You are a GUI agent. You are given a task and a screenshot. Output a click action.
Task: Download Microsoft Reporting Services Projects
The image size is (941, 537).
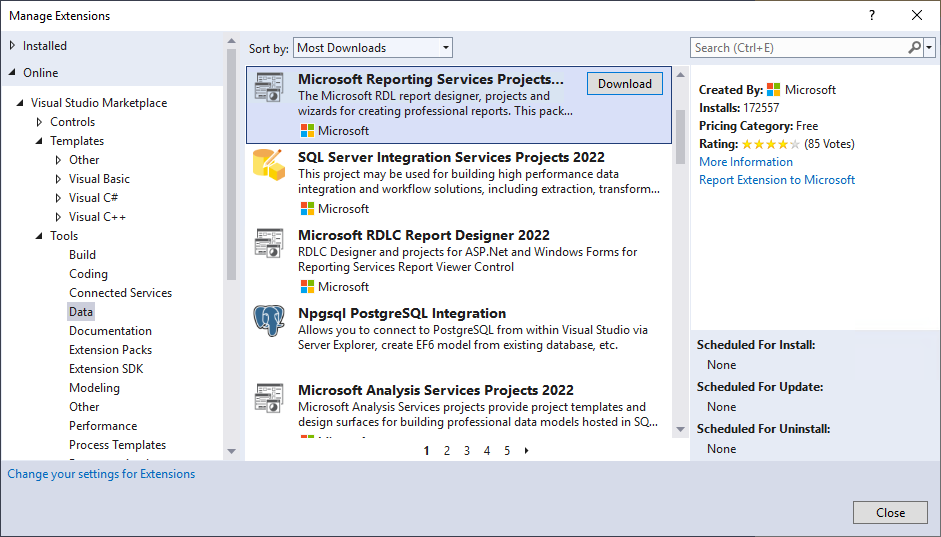625,84
